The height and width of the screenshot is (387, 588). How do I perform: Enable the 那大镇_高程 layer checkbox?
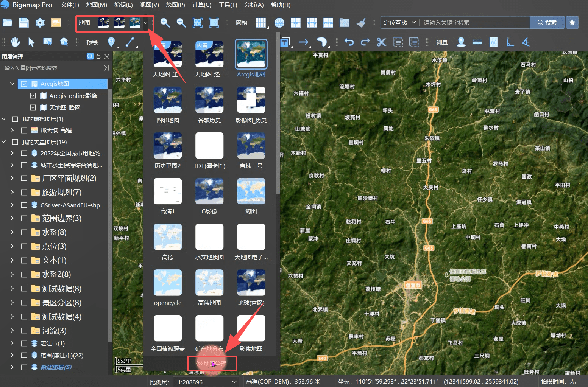[24, 131]
